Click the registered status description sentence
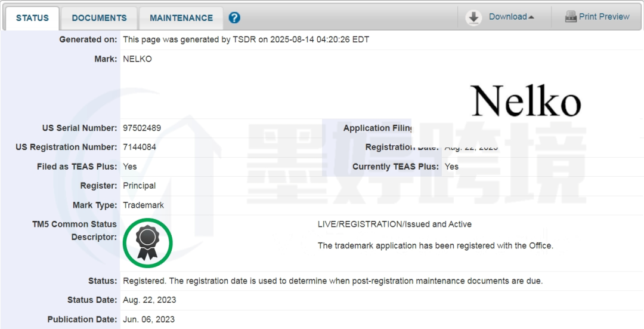 pyautogui.click(x=333, y=281)
